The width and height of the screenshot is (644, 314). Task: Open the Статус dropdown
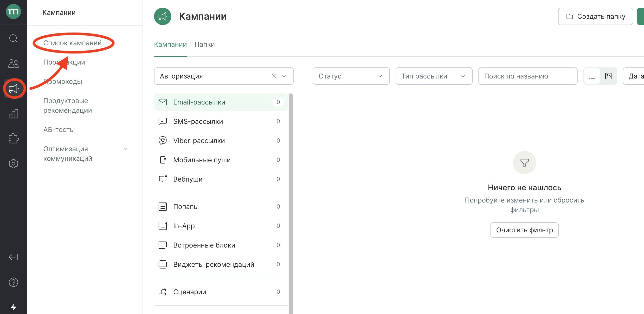point(351,76)
